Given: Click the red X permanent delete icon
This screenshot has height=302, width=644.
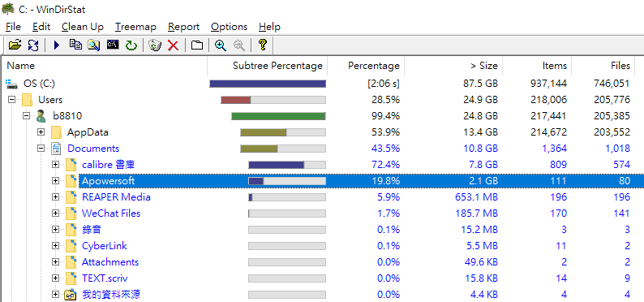Looking at the screenshot, I should click(x=174, y=45).
